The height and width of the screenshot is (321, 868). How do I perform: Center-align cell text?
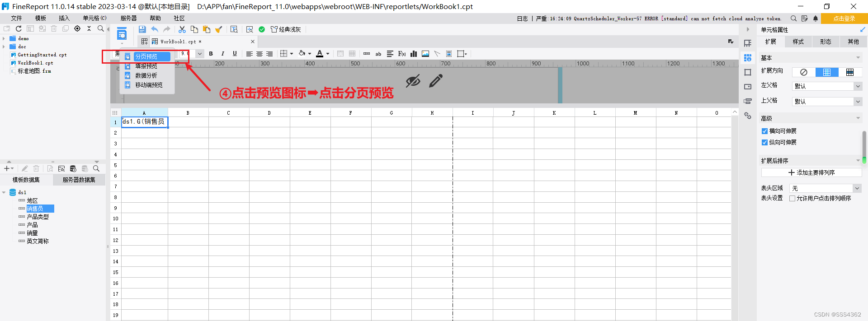click(259, 54)
